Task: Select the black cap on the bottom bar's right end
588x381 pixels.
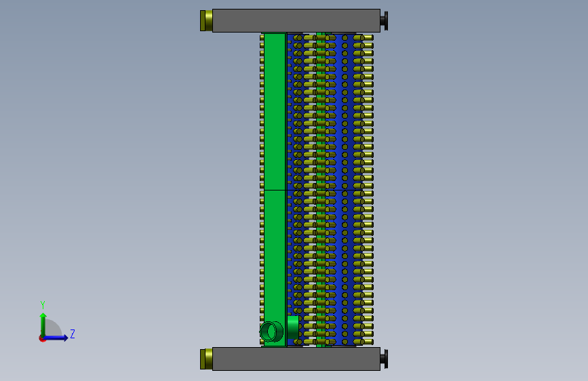Action: tap(384, 359)
